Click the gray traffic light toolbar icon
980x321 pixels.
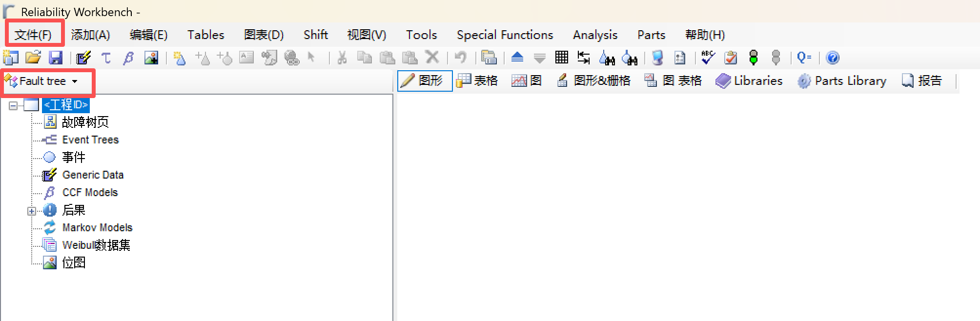776,58
